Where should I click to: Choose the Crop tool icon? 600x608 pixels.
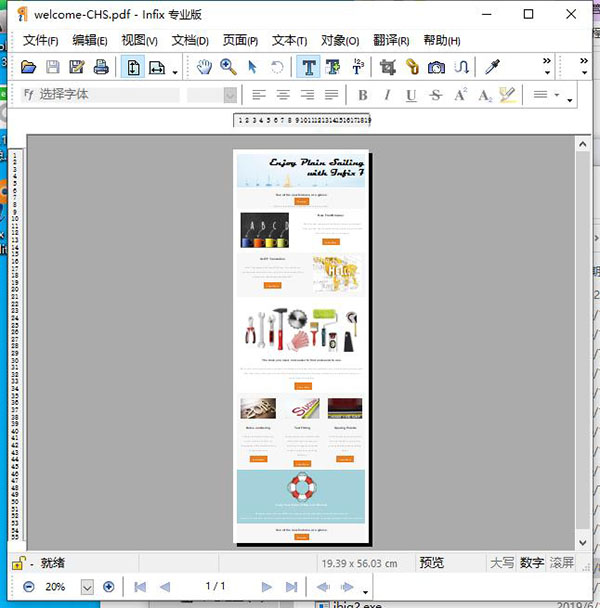tap(387, 67)
